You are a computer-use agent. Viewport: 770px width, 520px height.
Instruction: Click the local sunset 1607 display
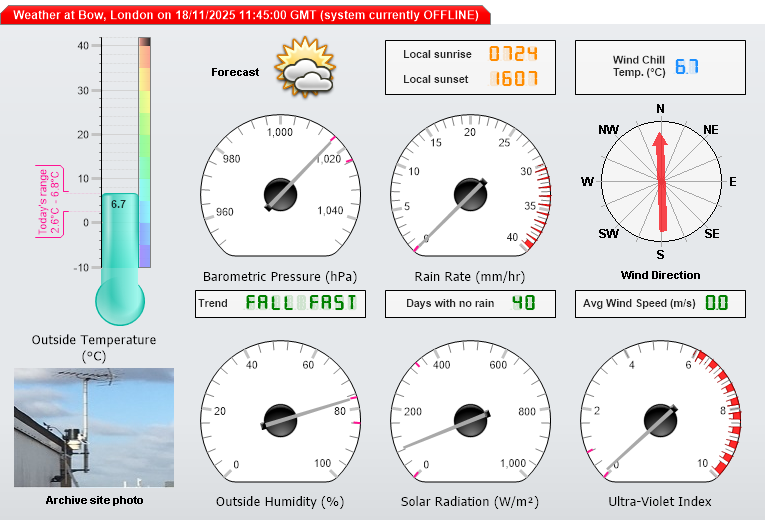coord(513,79)
